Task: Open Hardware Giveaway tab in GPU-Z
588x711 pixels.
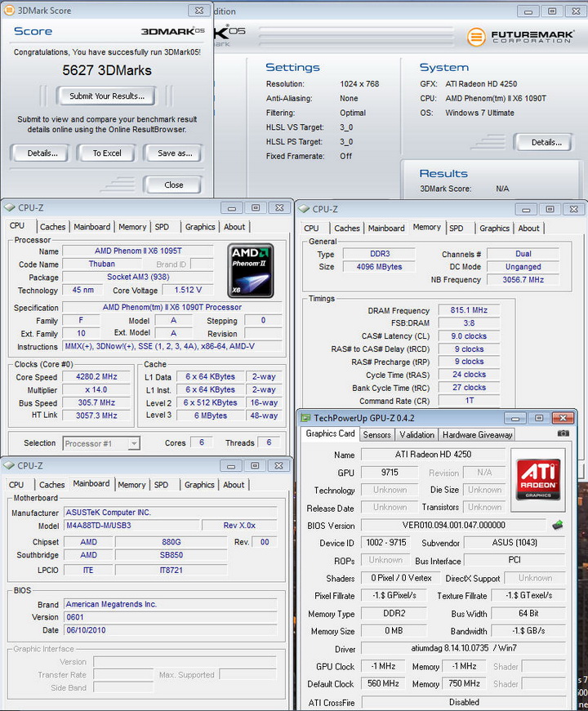Action: (x=477, y=435)
